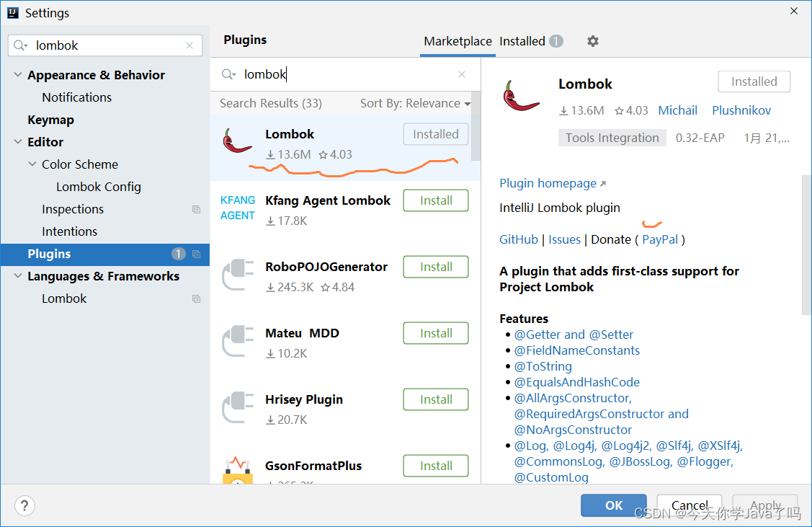Click the update badge beside the Installed tab
812x527 pixels.
click(556, 41)
